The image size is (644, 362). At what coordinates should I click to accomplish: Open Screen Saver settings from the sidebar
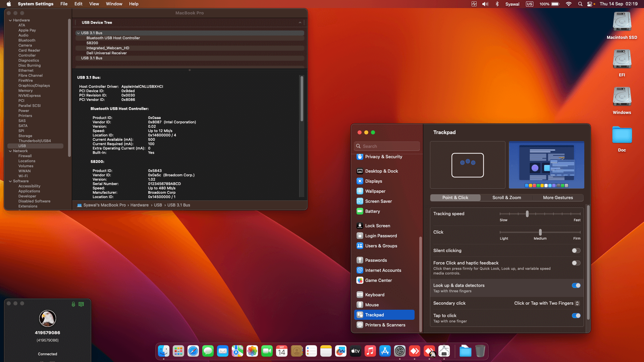(378, 201)
